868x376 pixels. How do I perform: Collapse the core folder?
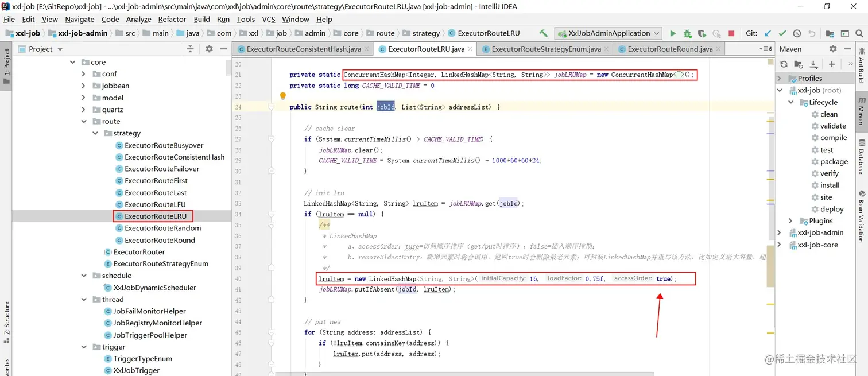[72, 62]
